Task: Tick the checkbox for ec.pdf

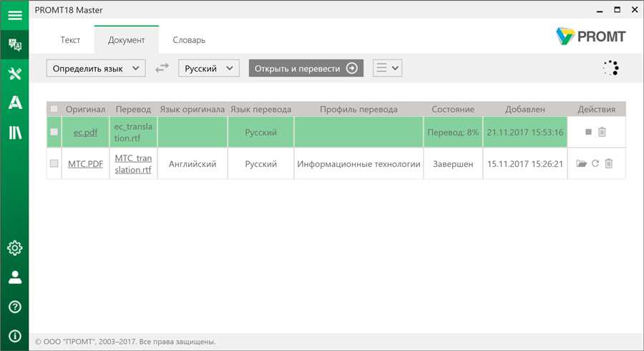Action: [54, 132]
